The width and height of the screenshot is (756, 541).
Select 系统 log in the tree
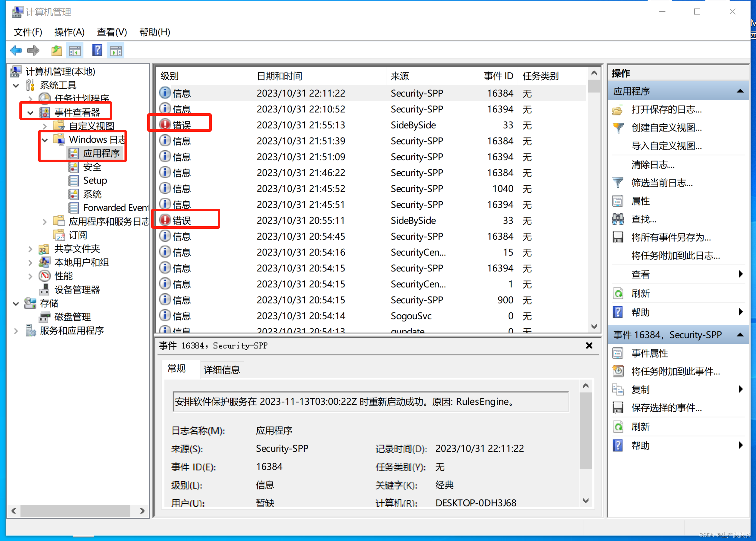coord(92,194)
